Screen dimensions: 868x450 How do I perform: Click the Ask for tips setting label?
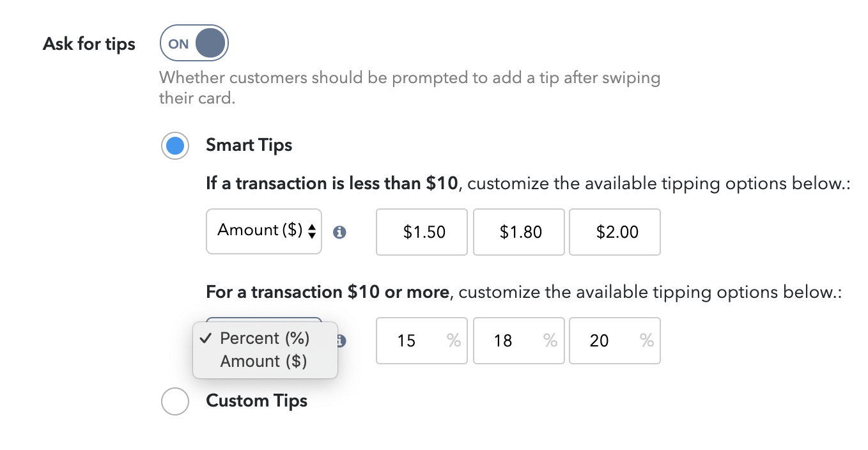tap(89, 44)
